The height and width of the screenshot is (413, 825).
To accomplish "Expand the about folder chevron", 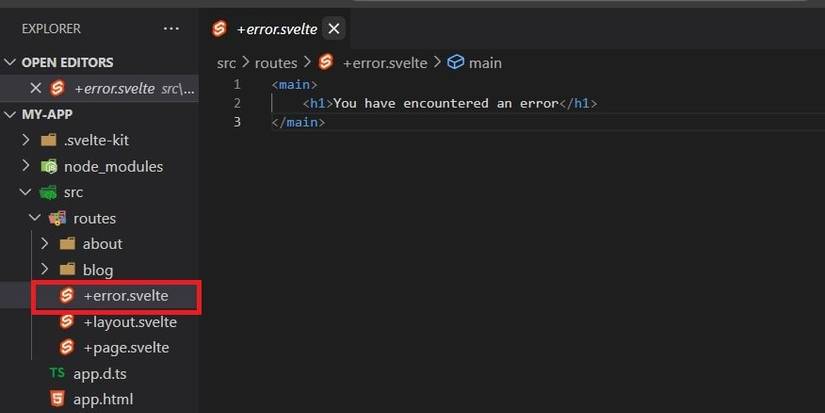I will (x=44, y=244).
